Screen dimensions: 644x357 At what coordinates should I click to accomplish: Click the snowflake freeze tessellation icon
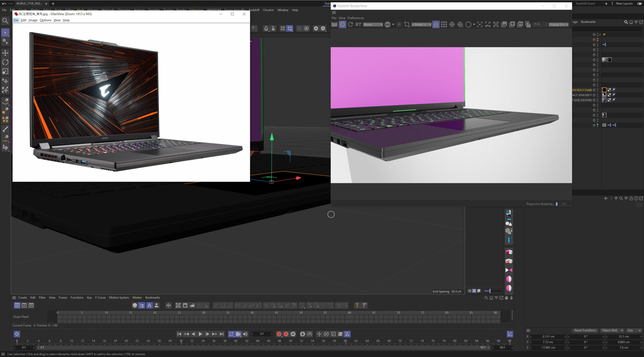tap(452, 24)
